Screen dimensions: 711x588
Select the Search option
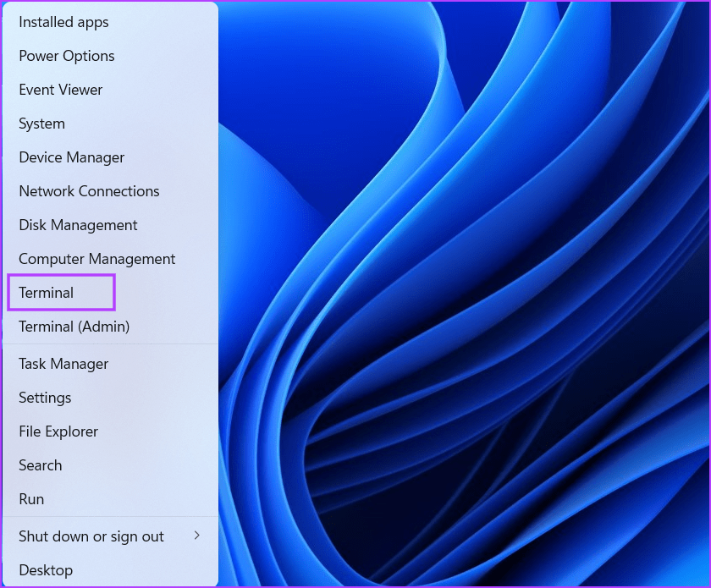[40, 465]
